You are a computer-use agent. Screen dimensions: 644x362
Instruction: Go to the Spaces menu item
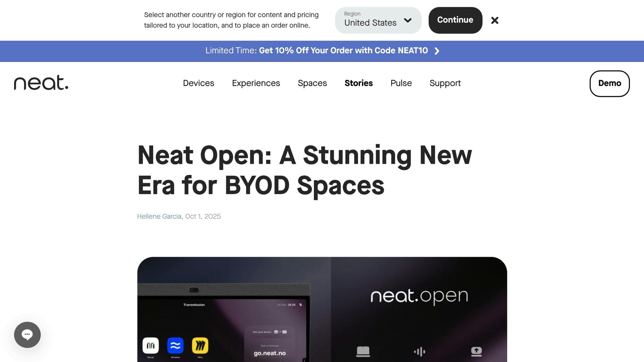pos(312,83)
